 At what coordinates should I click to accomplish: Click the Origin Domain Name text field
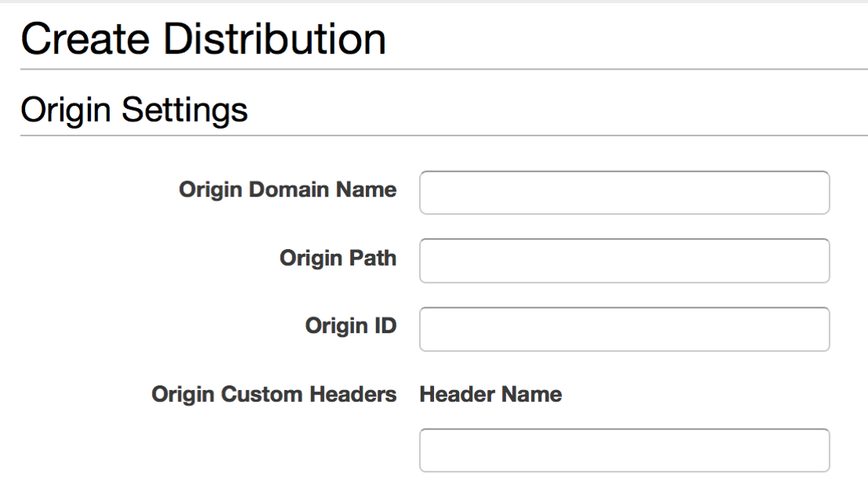pyautogui.click(x=624, y=193)
